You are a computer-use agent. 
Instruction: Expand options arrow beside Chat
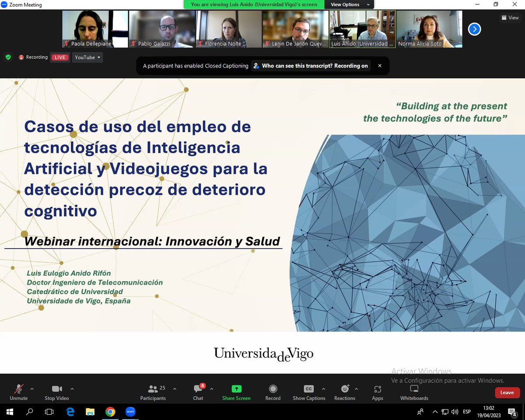[212, 388]
